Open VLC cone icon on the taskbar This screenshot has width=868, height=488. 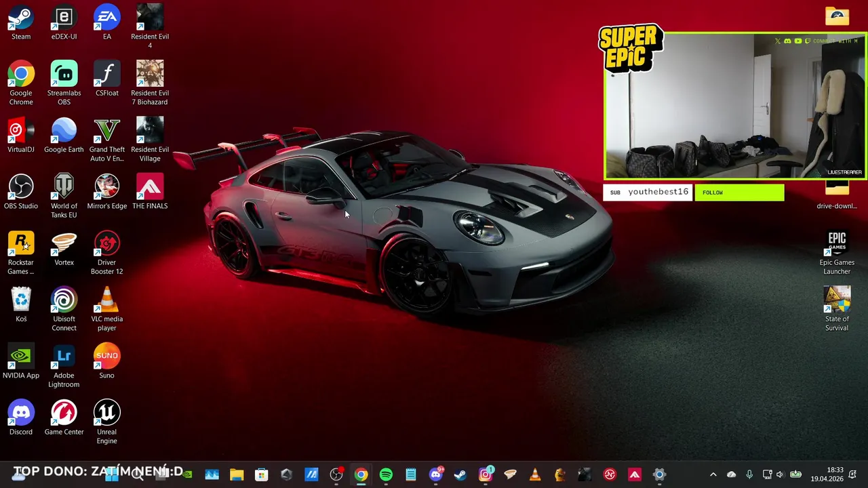point(535,474)
